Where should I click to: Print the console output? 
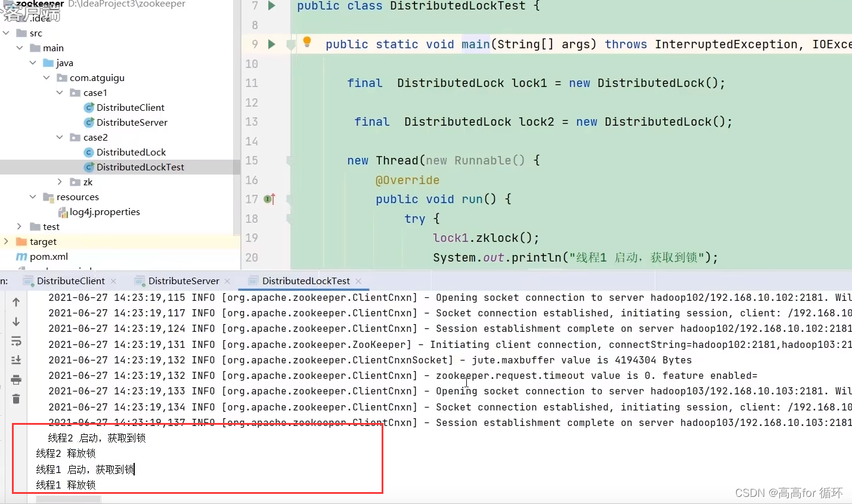tap(16, 379)
